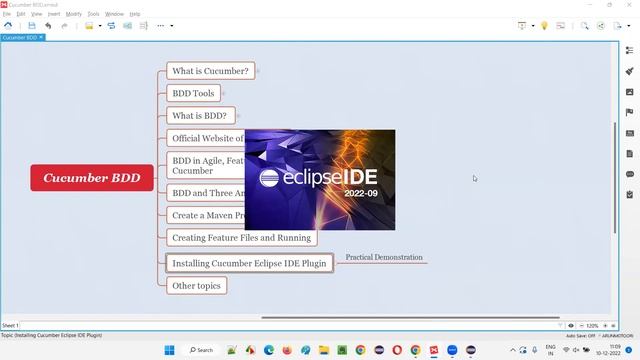Select the 'BDD Tools' topic

click(193, 93)
